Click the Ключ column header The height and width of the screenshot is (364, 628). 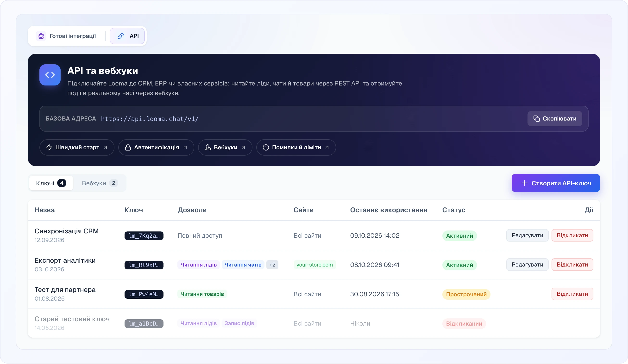(x=134, y=210)
